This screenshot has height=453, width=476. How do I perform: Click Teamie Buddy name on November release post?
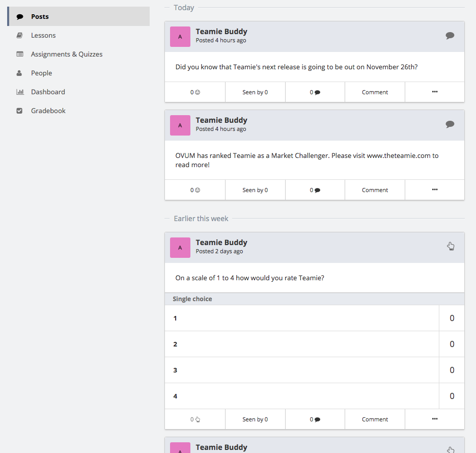[221, 32]
